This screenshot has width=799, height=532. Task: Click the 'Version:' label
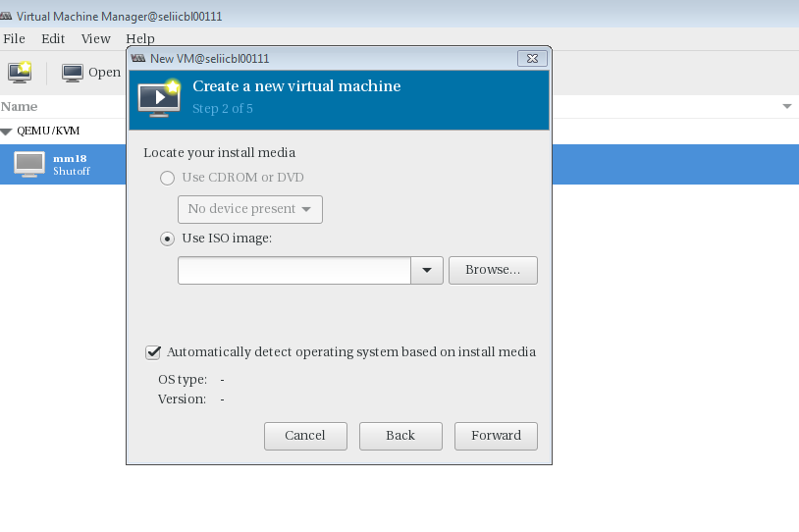click(x=182, y=399)
